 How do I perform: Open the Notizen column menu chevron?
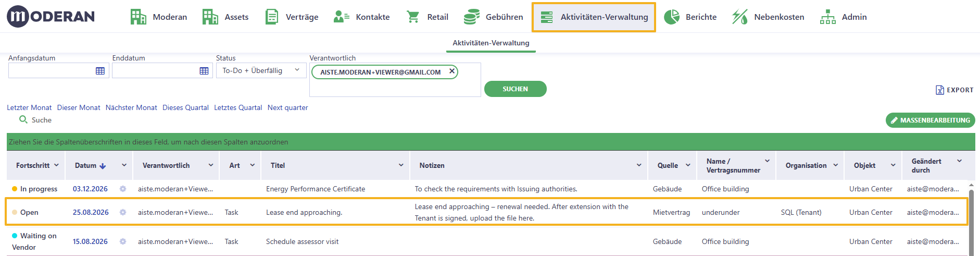(x=639, y=165)
